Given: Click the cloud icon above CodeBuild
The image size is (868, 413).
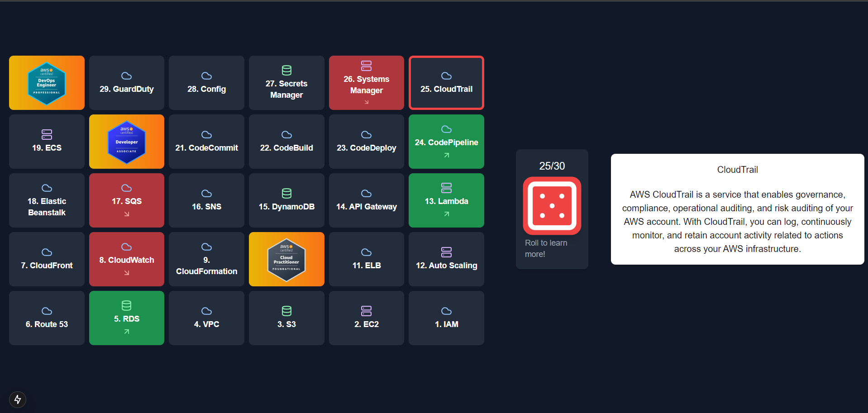Looking at the screenshot, I should 286,134.
